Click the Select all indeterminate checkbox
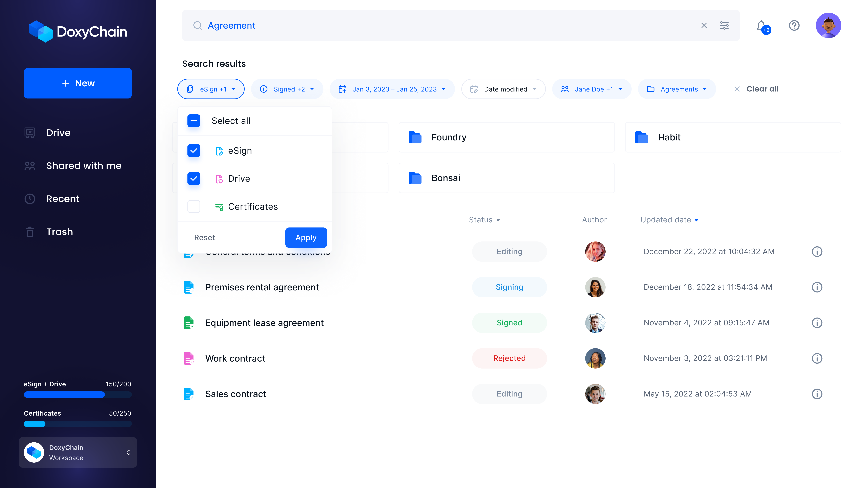868x488 pixels. 194,121
